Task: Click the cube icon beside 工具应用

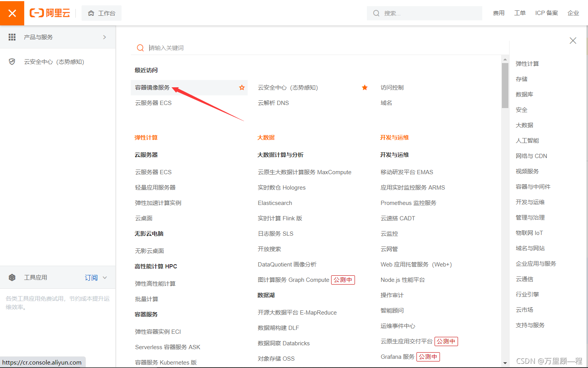Action: pyautogui.click(x=12, y=278)
